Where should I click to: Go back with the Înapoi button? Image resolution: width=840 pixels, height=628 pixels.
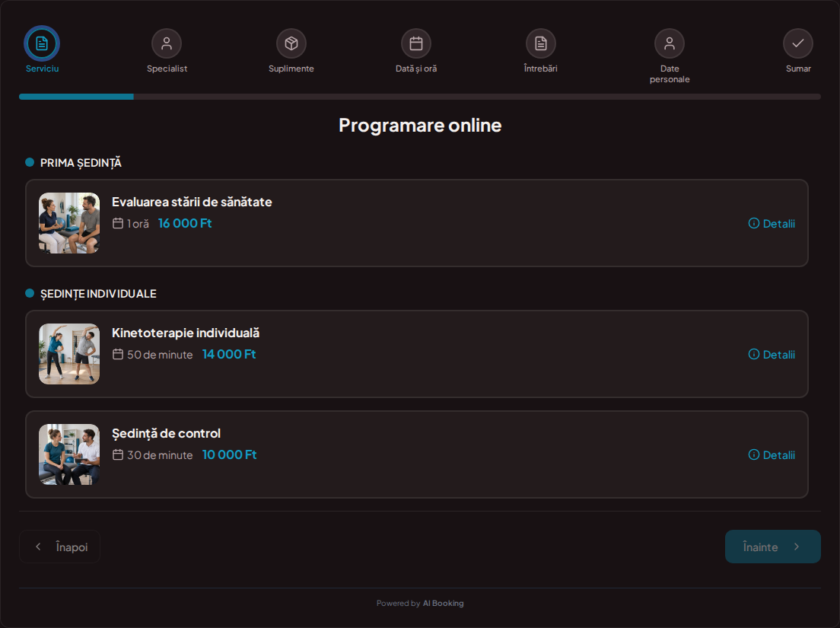(60, 547)
